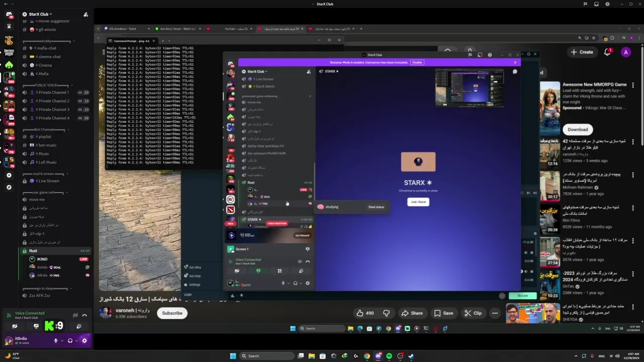The image size is (644, 362).
Task: Disconnect from voice with hang-up icon
Action: [85, 315]
